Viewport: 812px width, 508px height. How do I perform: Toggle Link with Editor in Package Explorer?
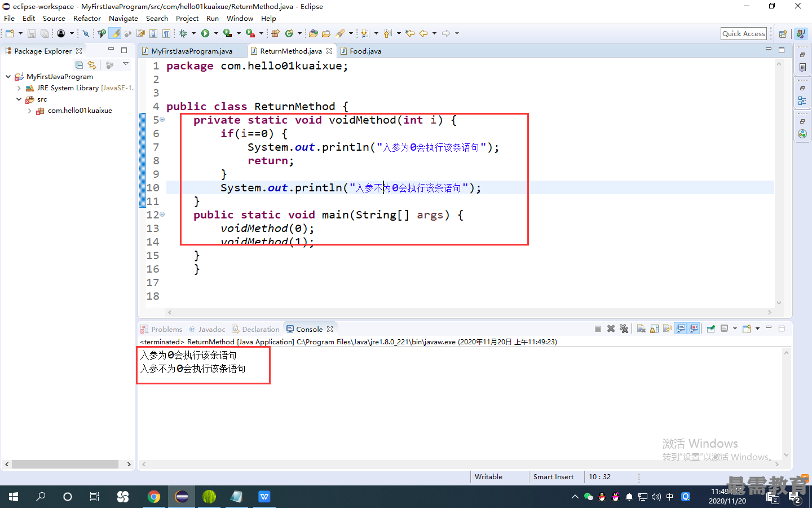[x=92, y=65]
